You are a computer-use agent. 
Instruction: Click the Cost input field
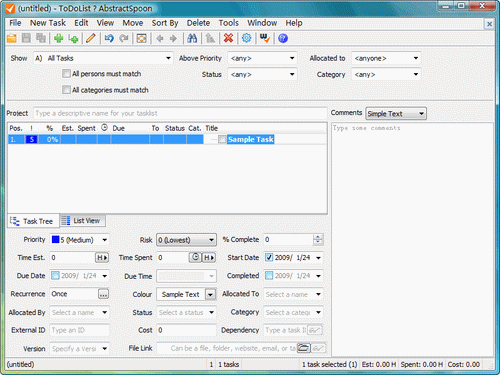tap(186, 330)
